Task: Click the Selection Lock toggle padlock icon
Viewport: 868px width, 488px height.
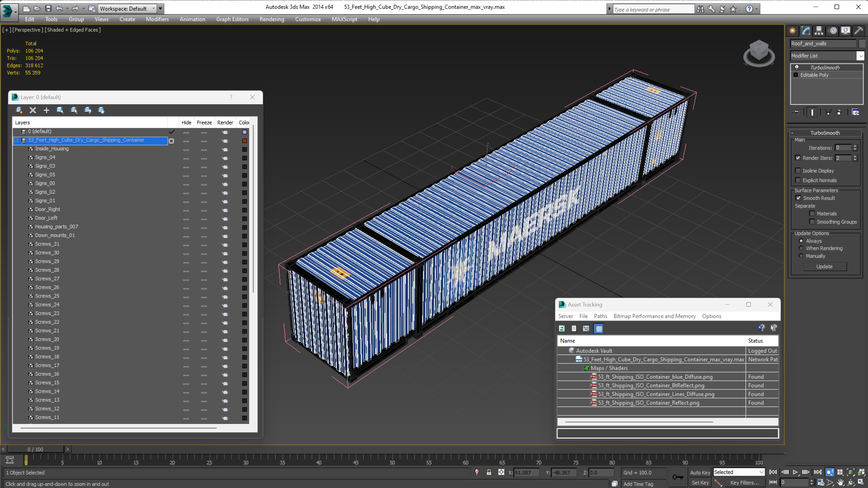Action: click(x=489, y=472)
